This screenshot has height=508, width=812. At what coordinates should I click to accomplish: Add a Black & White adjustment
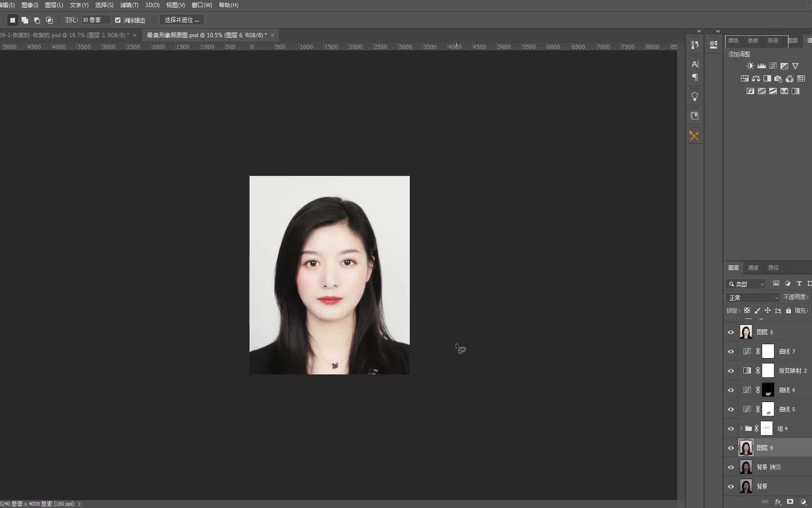click(767, 79)
